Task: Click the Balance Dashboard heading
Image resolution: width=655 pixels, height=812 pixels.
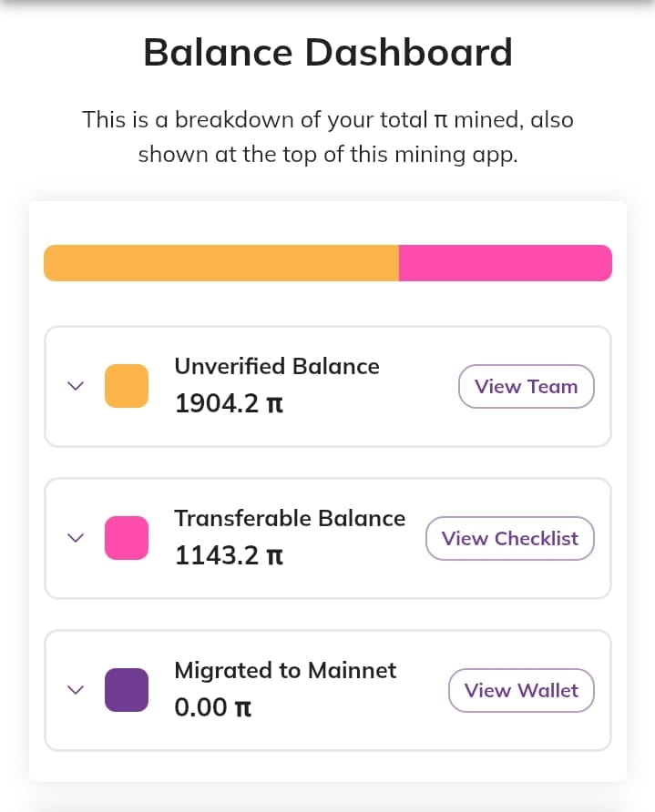Action: [328, 52]
